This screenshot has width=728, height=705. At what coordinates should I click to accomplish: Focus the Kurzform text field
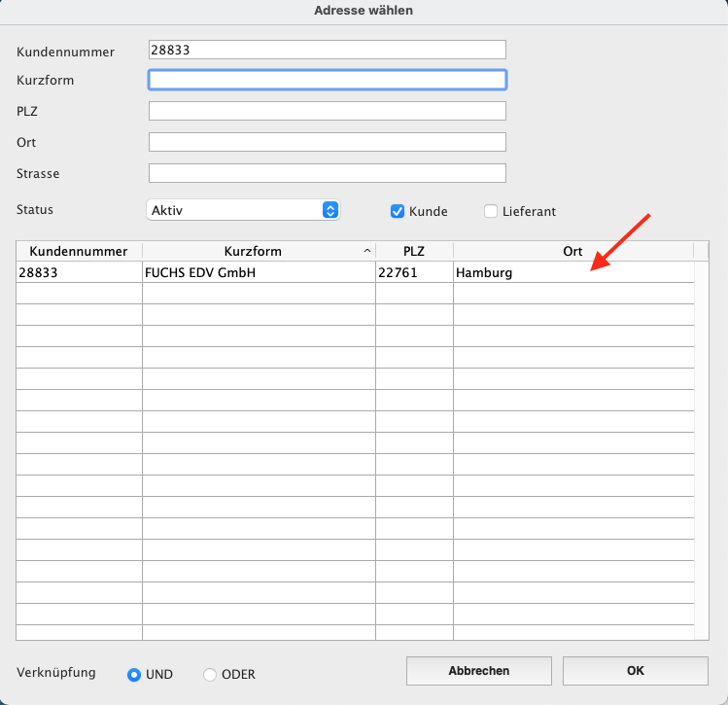[x=327, y=80]
